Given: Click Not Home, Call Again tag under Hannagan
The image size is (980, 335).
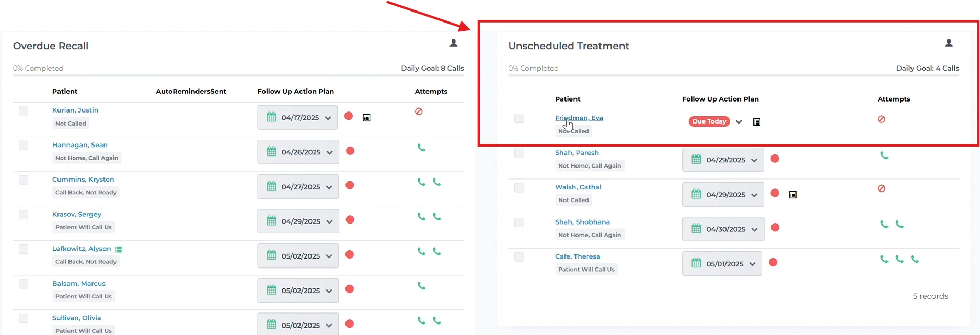Looking at the screenshot, I should pos(87,158).
